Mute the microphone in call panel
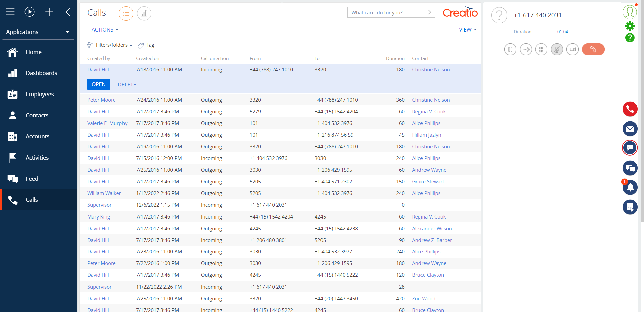This screenshot has width=644, height=312. [557, 50]
